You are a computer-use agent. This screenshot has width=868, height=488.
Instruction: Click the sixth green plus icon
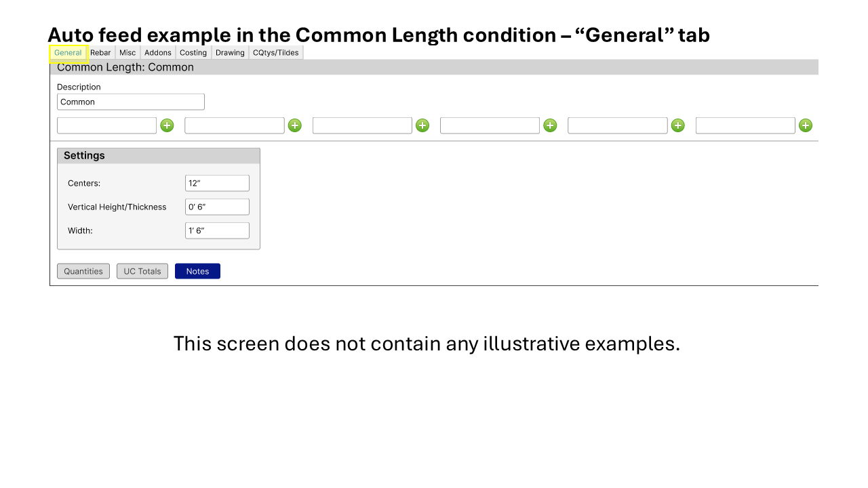(805, 125)
